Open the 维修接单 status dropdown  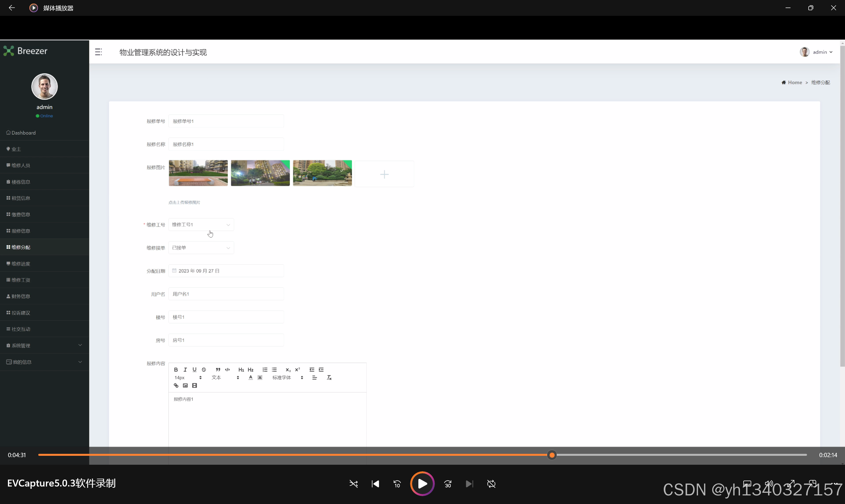(x=201, y=248)
